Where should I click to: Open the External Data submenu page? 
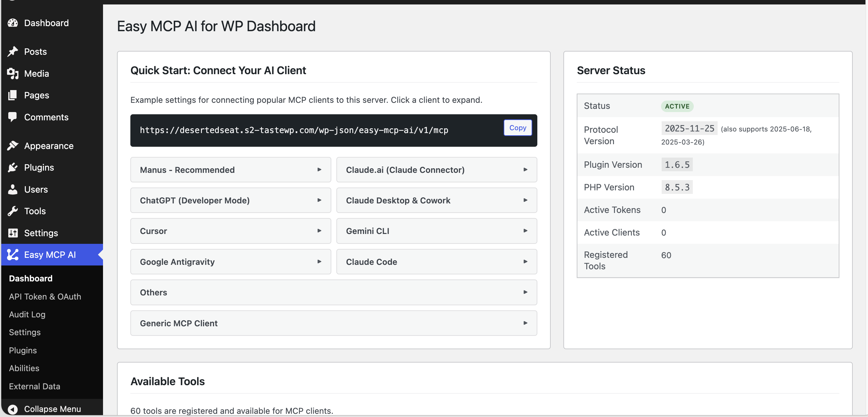(34, 386)
